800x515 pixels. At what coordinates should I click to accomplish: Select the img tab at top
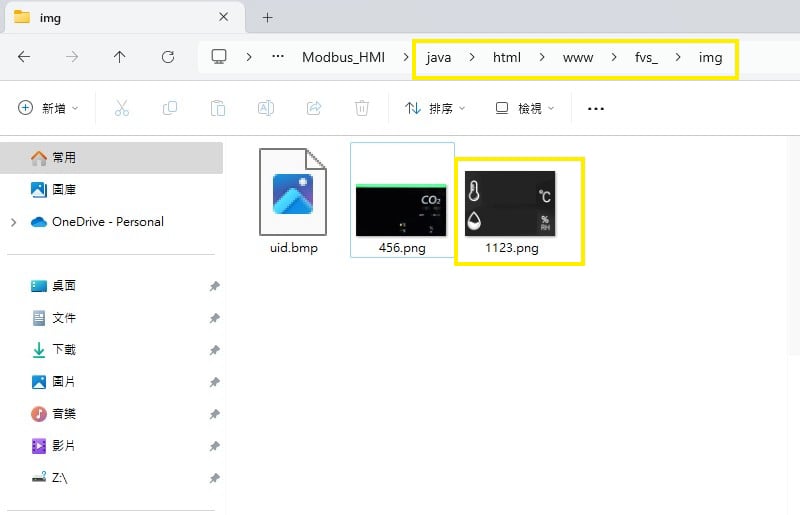110,17
